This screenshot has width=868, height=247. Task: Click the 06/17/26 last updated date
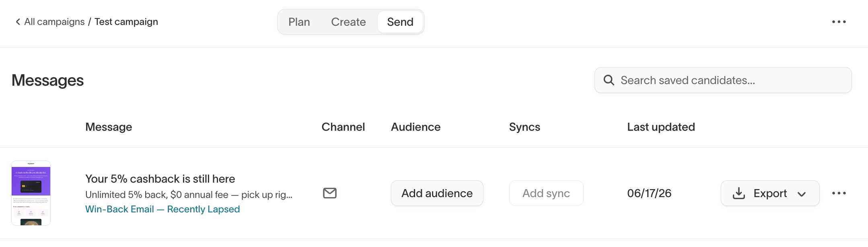pos(649,193)
